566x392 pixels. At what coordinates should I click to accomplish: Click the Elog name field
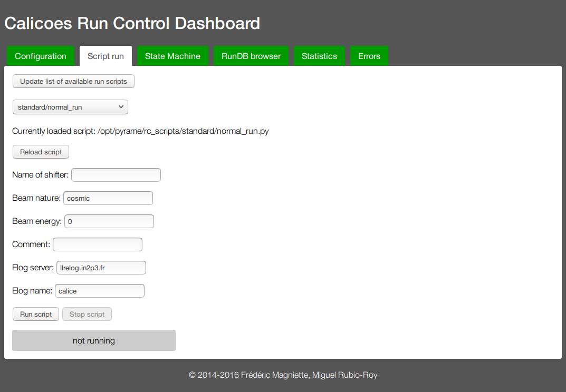pyautogui.click(x=100, y=291)
